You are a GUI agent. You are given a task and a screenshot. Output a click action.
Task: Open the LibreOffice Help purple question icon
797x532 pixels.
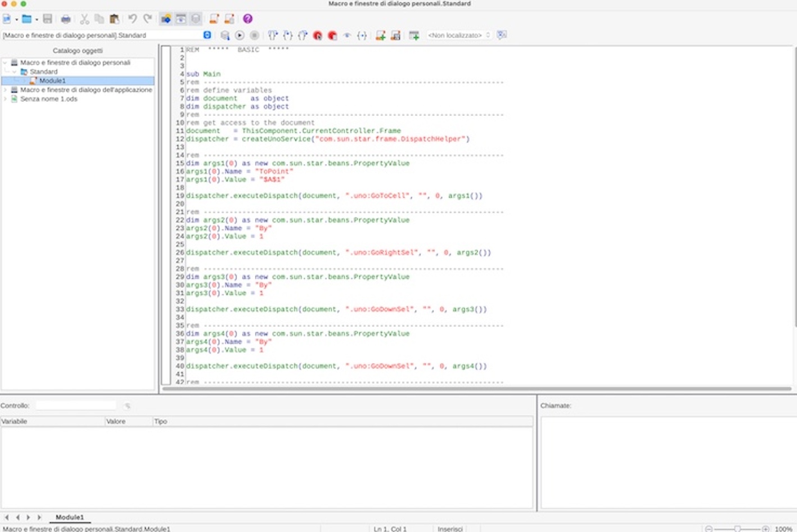[247, 19]
